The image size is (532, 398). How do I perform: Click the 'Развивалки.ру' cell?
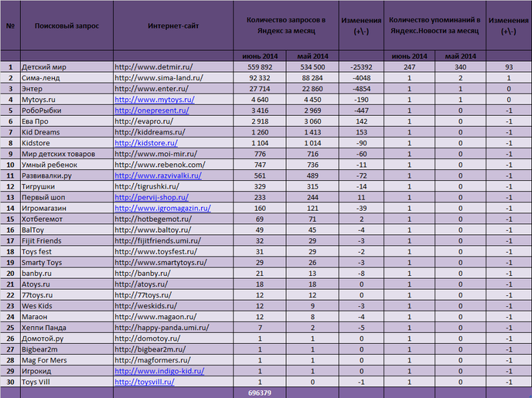66,175
